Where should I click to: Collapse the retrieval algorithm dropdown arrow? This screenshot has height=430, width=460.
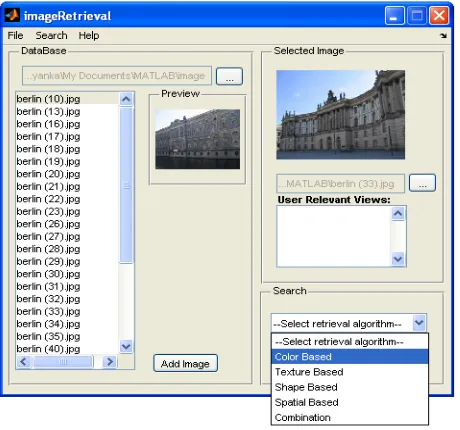[x=419, y=323]
